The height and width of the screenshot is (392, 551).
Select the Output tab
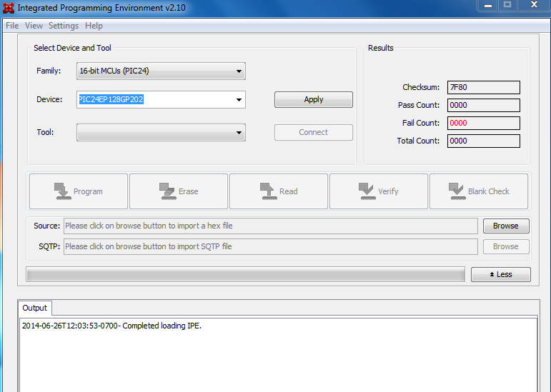(34, 308)
